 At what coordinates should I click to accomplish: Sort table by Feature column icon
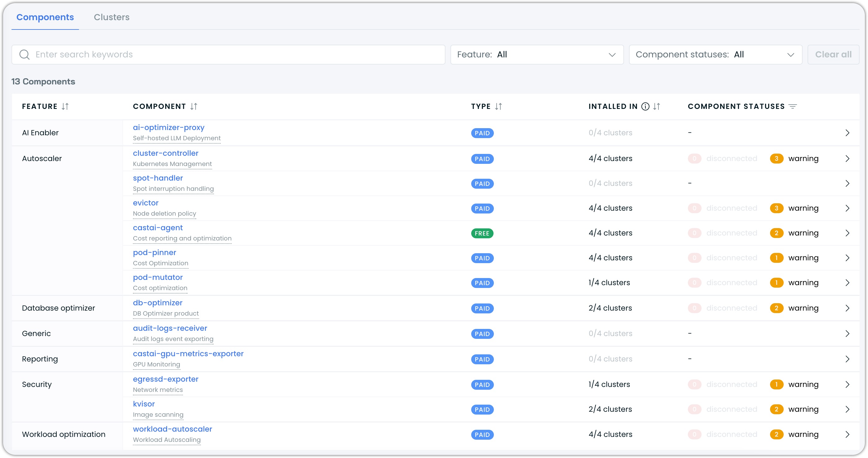pos(65,106)
